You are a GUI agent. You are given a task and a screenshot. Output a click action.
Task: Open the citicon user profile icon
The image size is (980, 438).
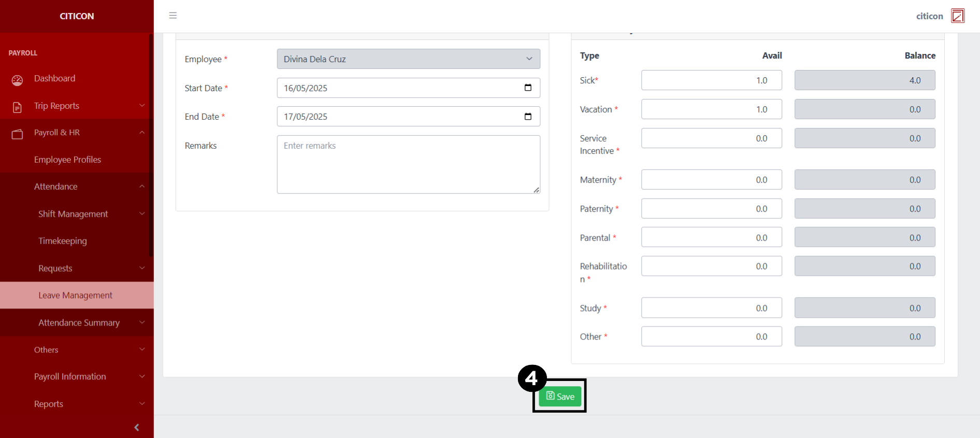point(958,16)
